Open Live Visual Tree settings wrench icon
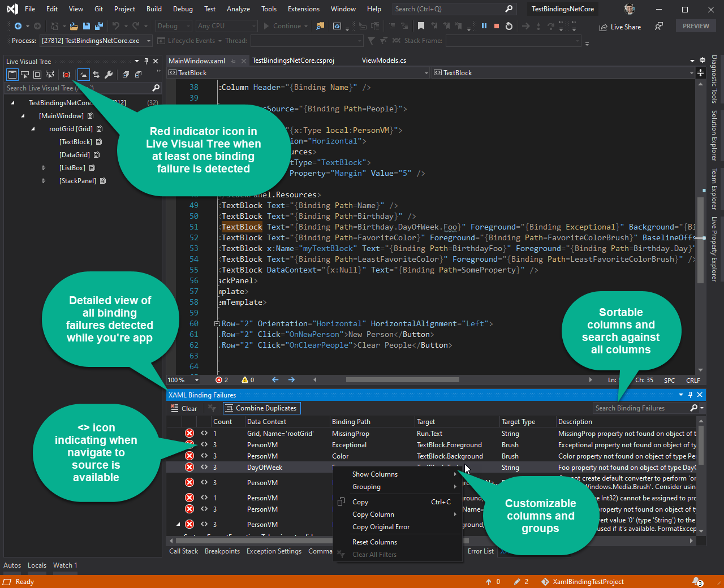Screen dimensions: 724x588 pos(109,74)
